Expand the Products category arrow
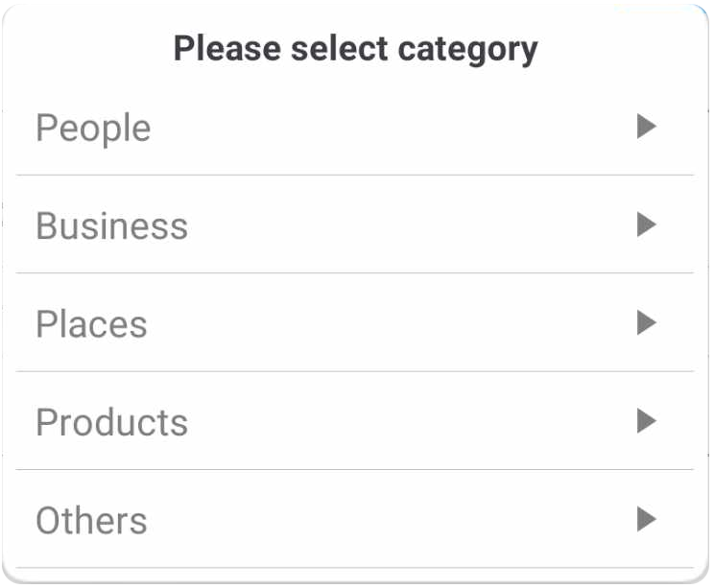The image size is (714, 588). coord(646,420)
